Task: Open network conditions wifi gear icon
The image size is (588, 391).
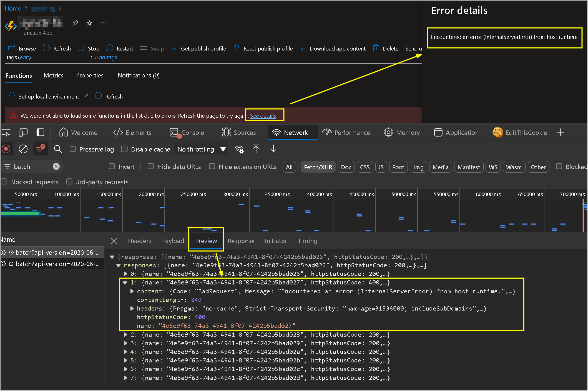Action: point(239,149)
